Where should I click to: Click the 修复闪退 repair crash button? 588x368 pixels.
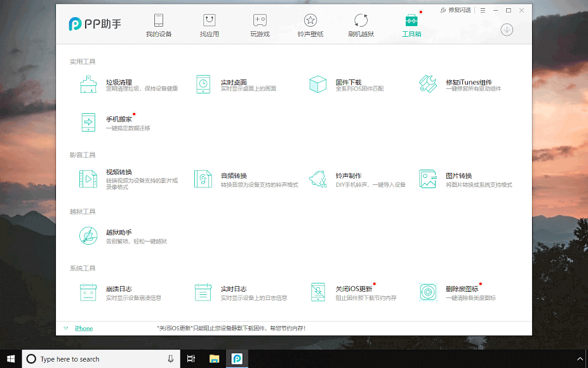click(456, 11)
